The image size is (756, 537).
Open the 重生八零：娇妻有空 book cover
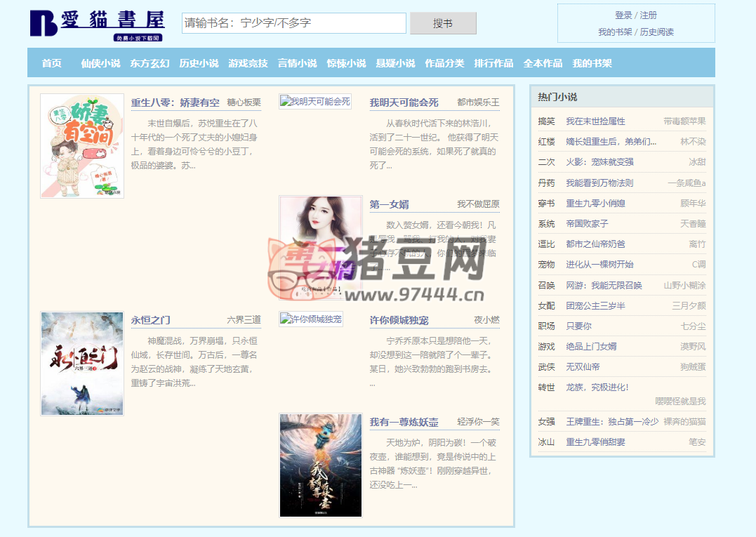82,146
